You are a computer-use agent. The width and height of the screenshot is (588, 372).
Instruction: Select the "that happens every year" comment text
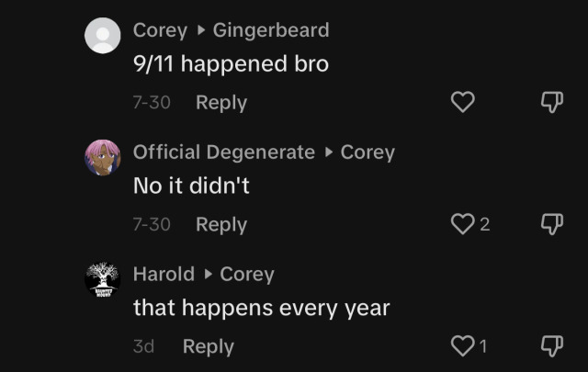point(262,308)
